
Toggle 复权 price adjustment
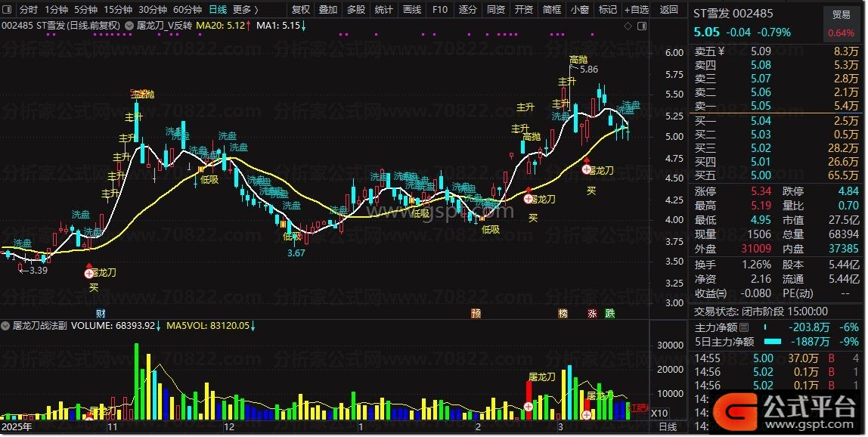pyautogui.click(x=301, y=10)
